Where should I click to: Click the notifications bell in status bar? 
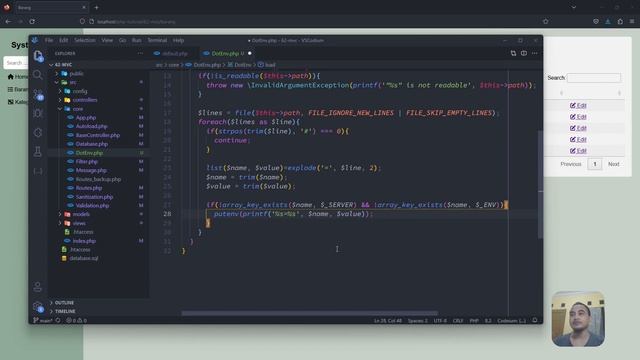[x=535, y=320]
